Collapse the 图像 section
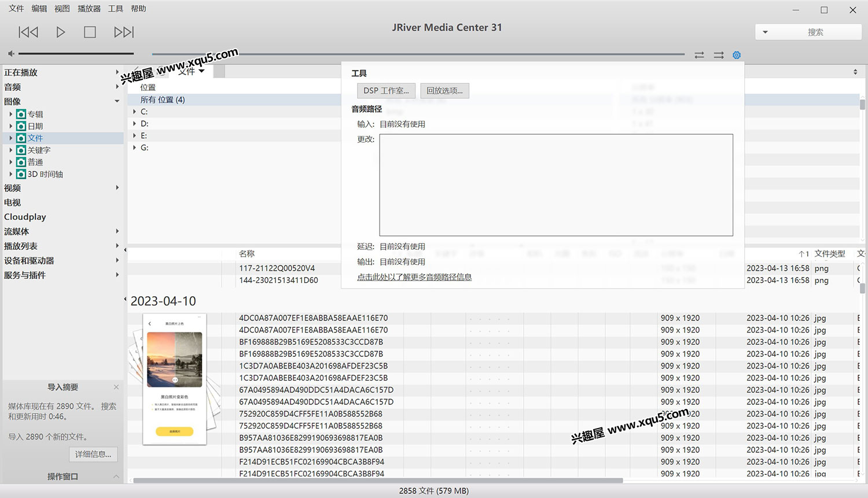Viewport: 868px width, 498px height. [117, 101]
